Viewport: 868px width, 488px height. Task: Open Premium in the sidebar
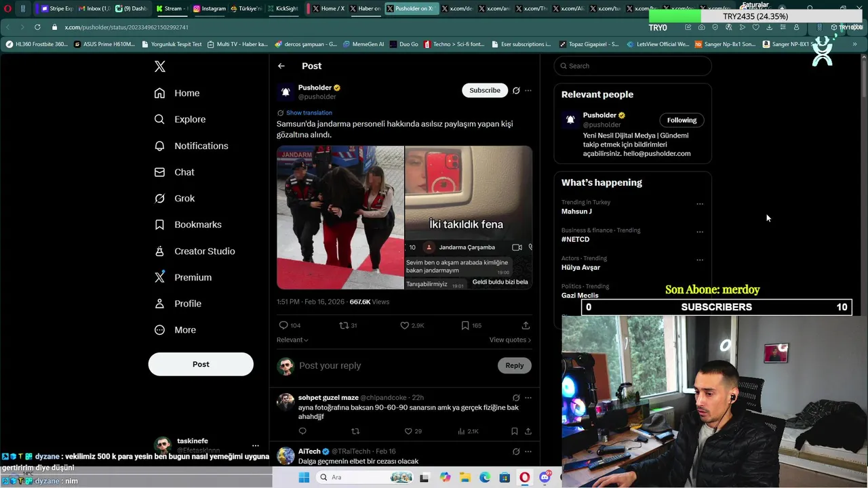point(183,277)
